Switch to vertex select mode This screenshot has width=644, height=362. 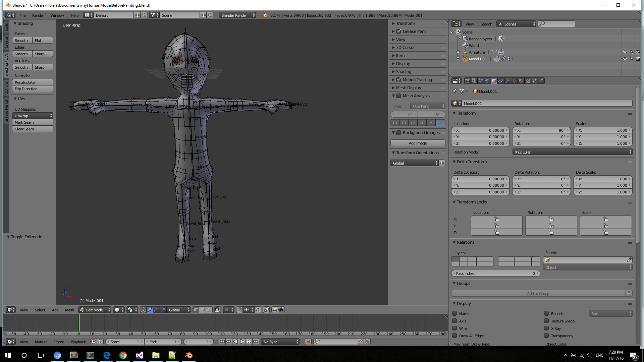click(196, 310)
